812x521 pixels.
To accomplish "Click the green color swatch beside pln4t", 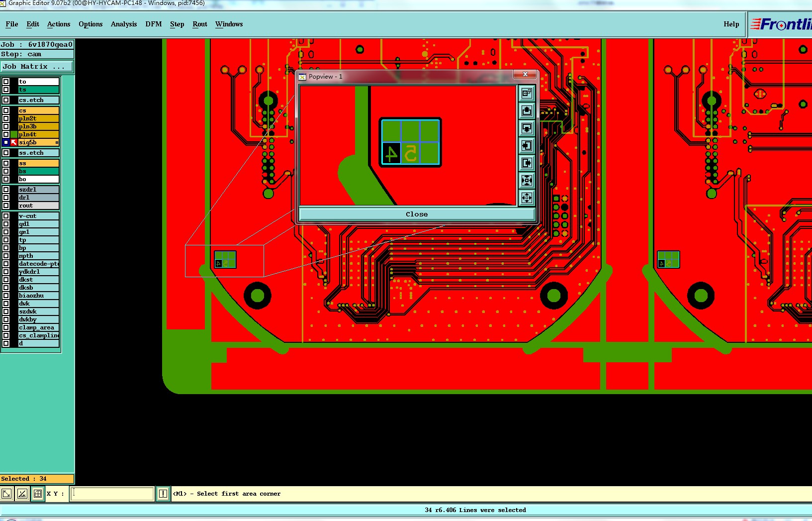I will point(14,134).
